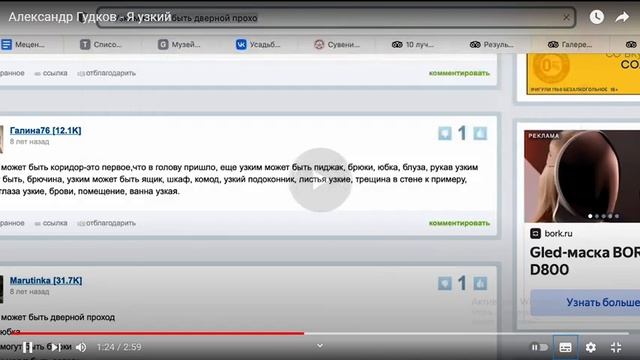Open player settings gear
640x360 pixels.
[x=591, y=347]
